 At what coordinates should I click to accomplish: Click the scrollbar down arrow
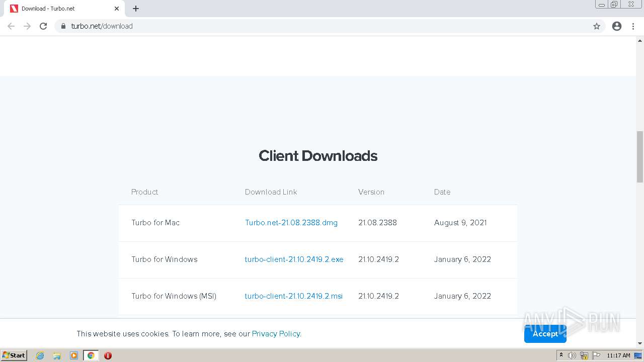tap(640, 343)
